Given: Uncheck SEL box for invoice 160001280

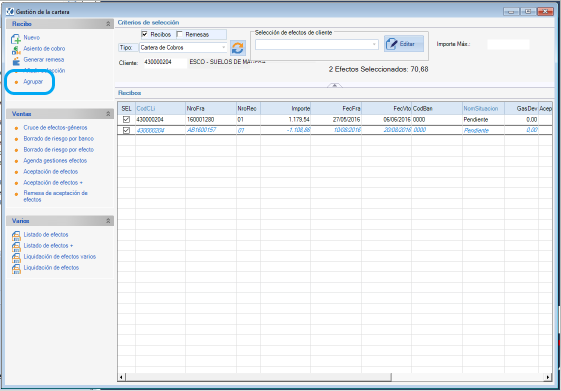Looking at the screenshot, I should coord(126,119).
